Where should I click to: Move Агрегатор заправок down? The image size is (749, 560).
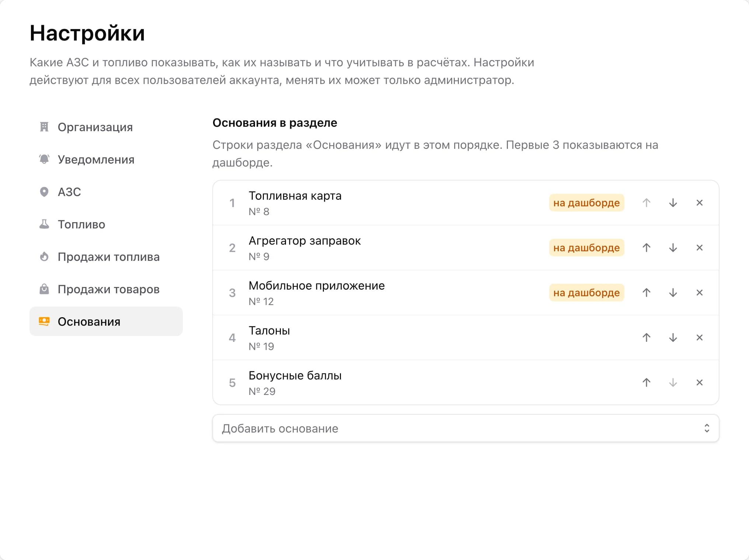(673, 248)
